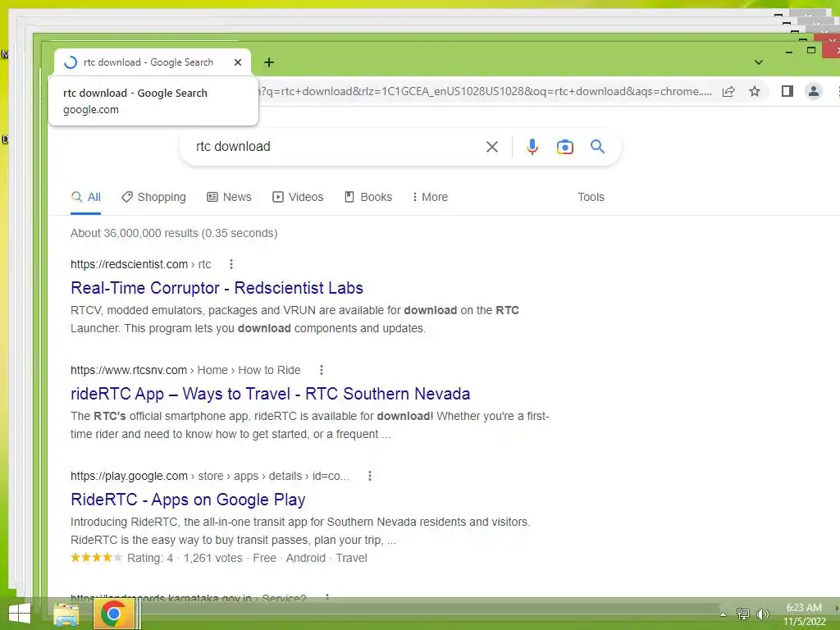Switch to Shopping results tab
The width and height of the screenshot is (840, 630).
coord(153,197)
